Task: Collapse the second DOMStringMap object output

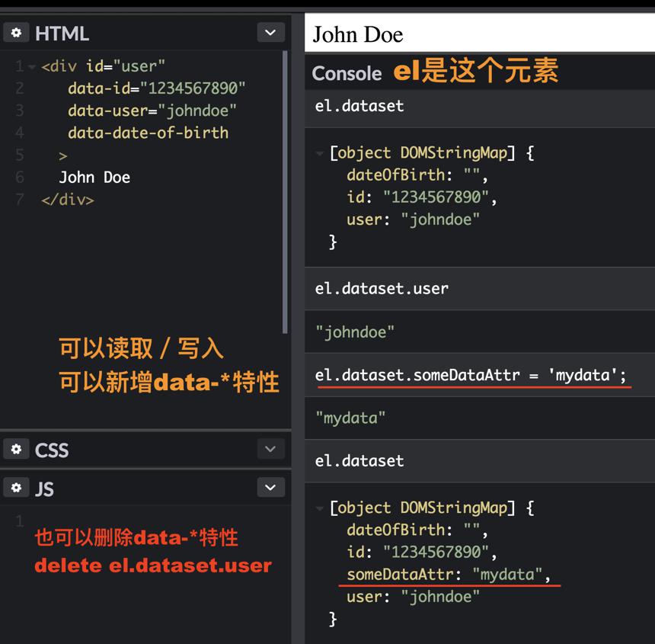Action: [320, 508]
